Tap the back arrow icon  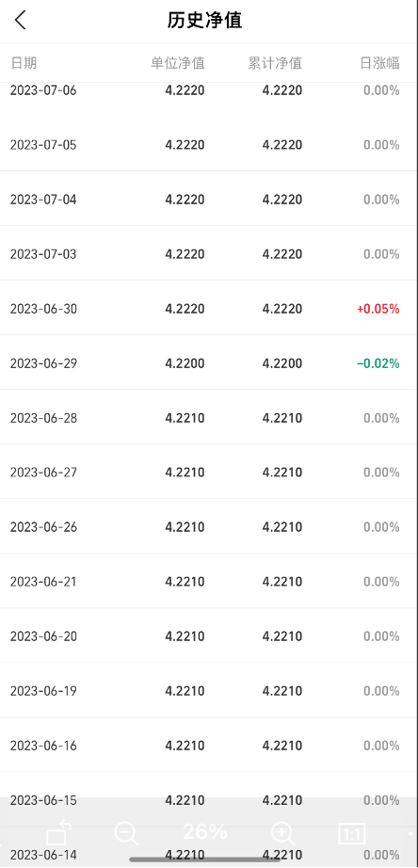click(21, 21)
